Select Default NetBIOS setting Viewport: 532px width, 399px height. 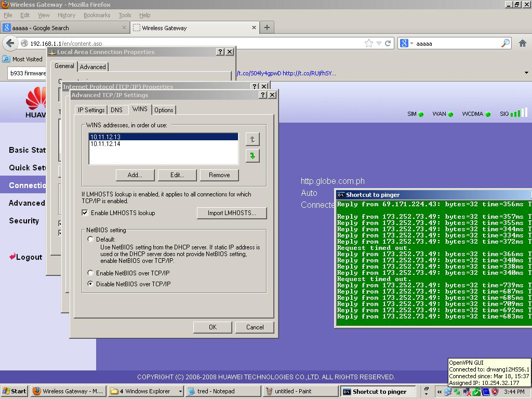click(90, 239)
